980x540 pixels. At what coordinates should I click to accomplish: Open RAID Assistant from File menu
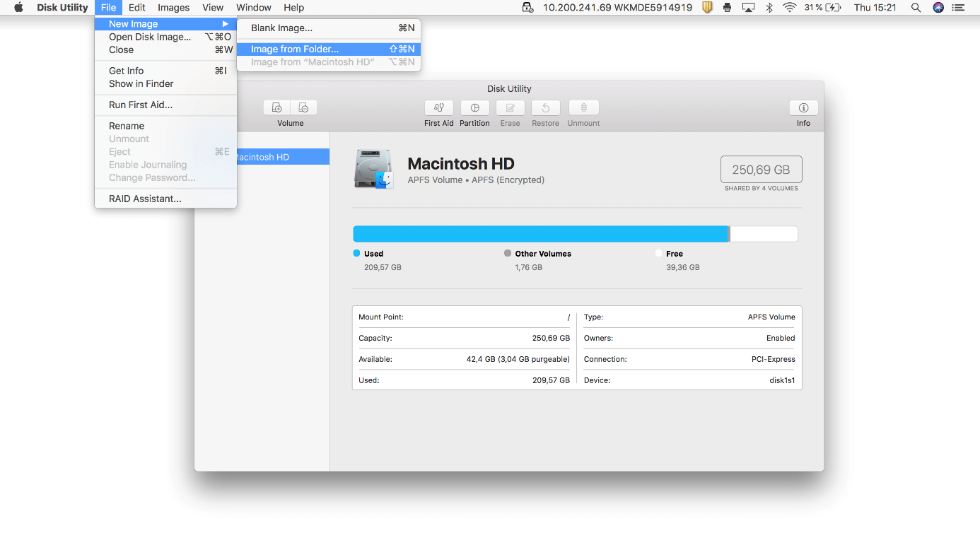coord(165,199)
